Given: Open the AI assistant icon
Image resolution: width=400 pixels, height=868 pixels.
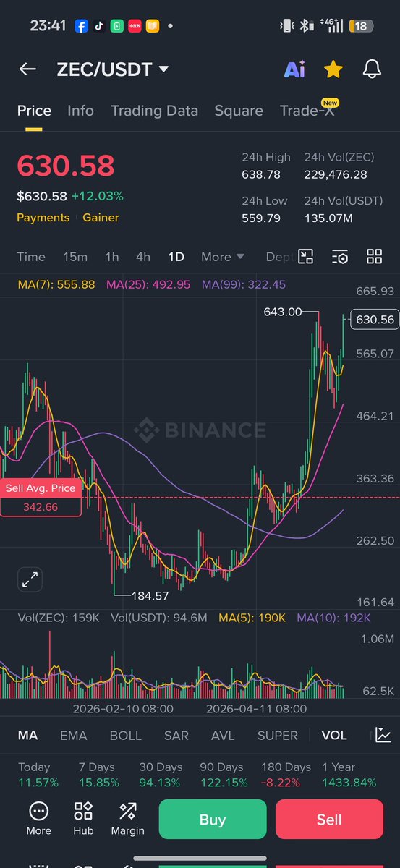Looking at the screenshot, I should pos(294,69).
